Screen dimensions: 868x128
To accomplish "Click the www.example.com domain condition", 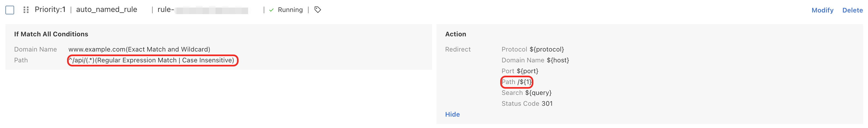I will tap(139, 50).
